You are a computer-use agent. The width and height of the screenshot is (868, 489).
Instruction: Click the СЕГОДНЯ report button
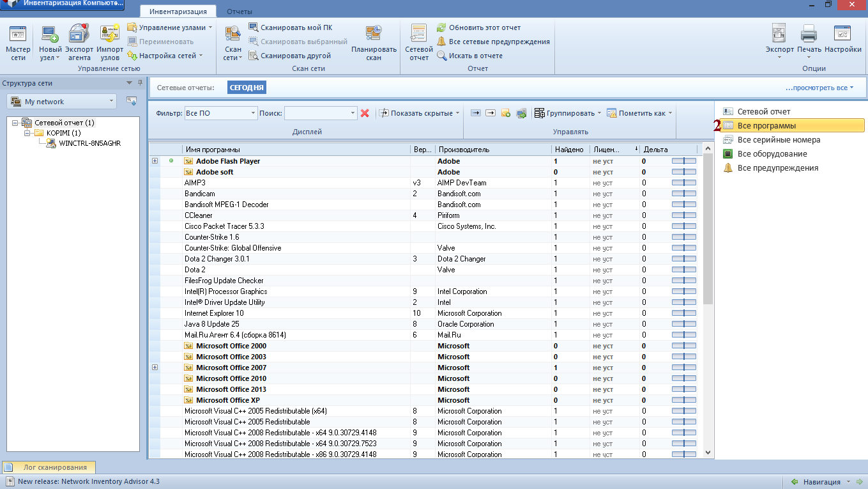pyautogui.click(x=247, y=88)
